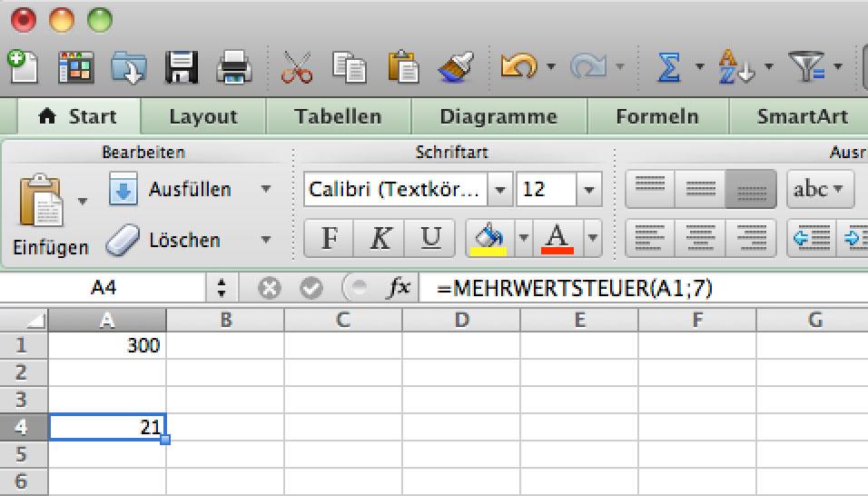
Task: Create a new workbook with the toolbar icon
Action: [x=23, y=66]
